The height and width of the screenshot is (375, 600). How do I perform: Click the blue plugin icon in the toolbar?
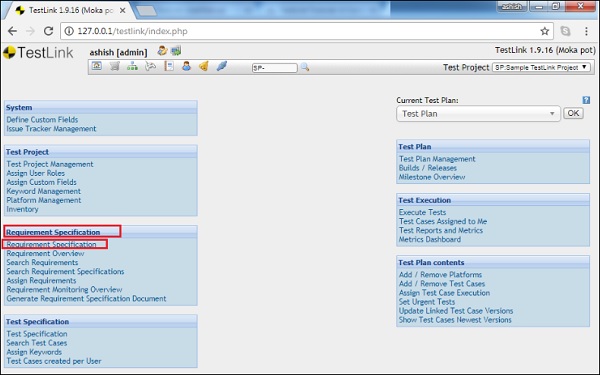[x=222, y=66]
